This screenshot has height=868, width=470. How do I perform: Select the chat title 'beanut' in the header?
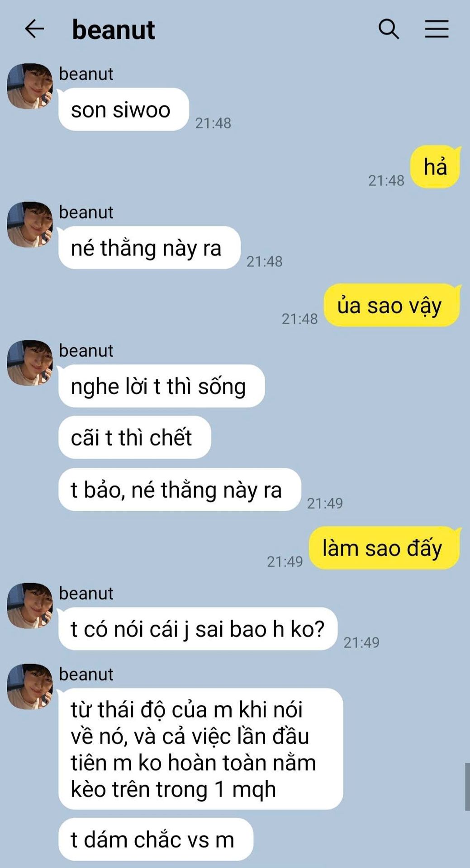coord(114,30)
